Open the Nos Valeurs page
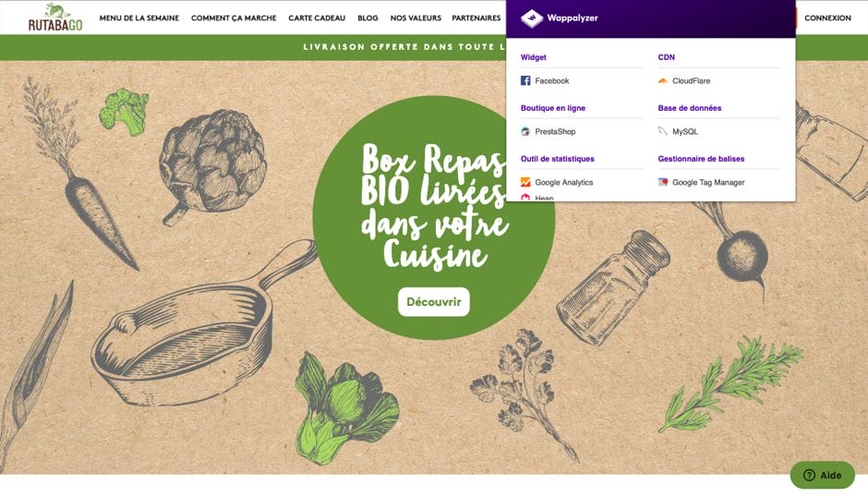The height and width of the screenshot is (497, 868). tap(416, 18)
